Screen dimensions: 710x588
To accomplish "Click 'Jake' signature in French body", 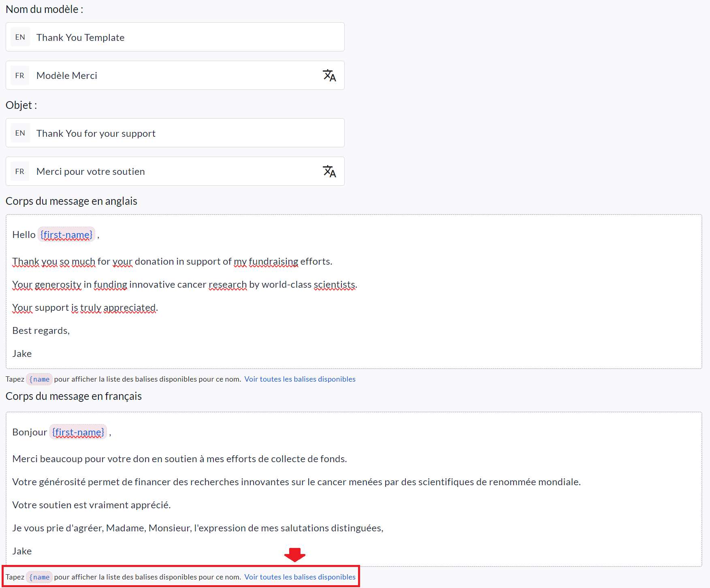I will [x=22, y=551].
